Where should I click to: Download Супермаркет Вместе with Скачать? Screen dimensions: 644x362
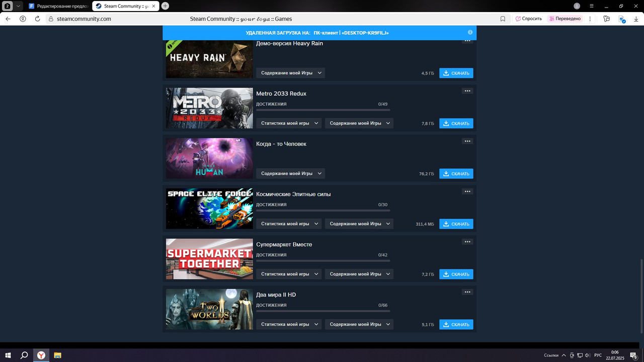click(x=456, y=274)
